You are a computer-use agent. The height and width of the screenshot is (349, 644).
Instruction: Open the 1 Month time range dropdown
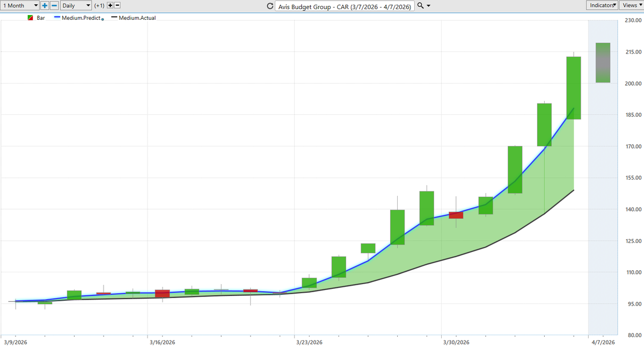[x=20, y=5]
